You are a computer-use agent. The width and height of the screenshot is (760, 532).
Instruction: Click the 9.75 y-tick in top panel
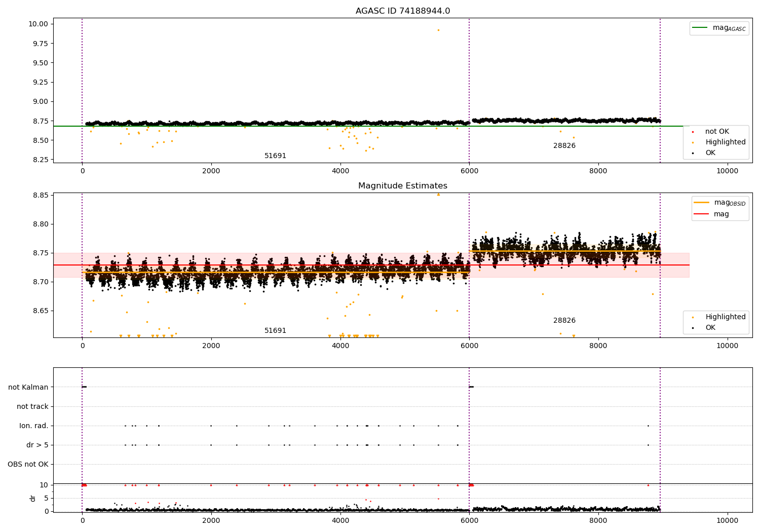40,44
